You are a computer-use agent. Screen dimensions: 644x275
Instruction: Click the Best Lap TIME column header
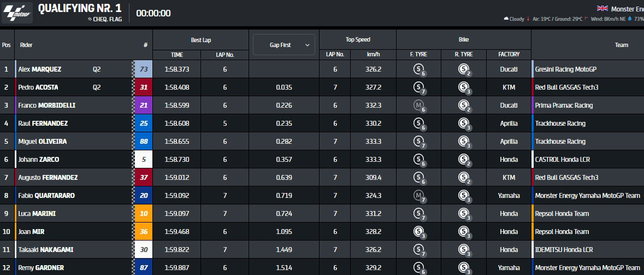(x=177, y=55)
